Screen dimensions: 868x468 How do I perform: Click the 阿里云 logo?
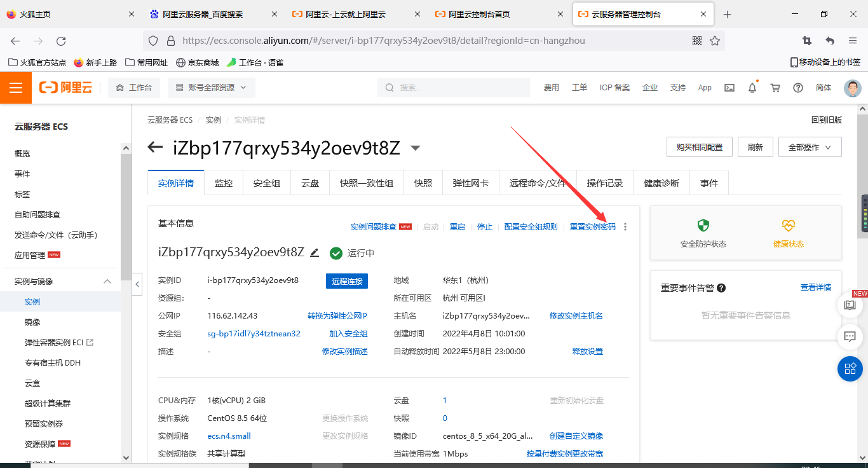point(65,88)
